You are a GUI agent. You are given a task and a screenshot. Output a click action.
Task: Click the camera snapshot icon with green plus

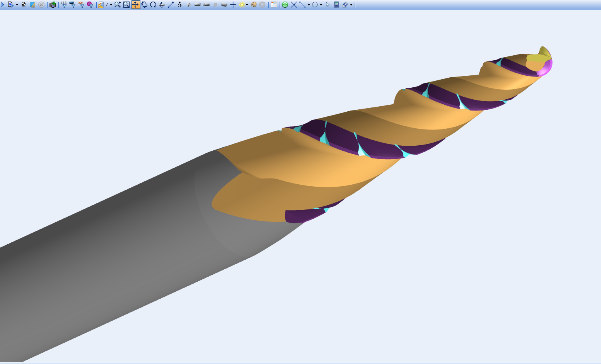53,5
